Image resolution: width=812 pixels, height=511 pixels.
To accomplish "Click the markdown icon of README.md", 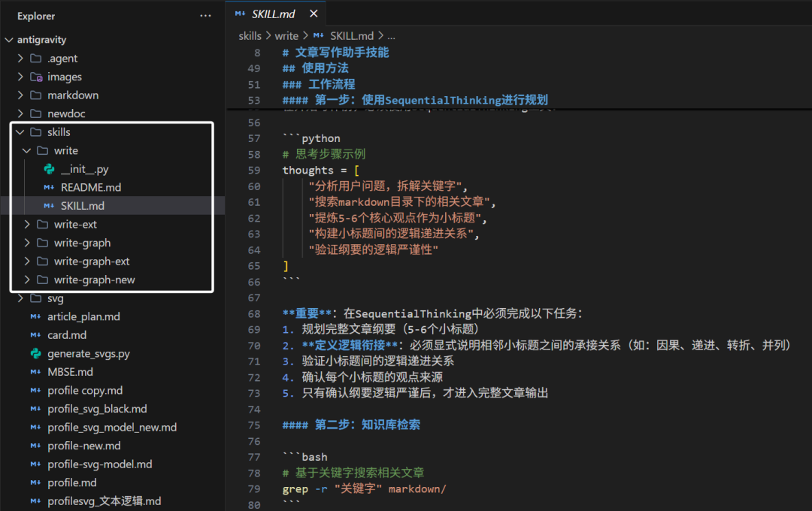I will click(49, 187).
